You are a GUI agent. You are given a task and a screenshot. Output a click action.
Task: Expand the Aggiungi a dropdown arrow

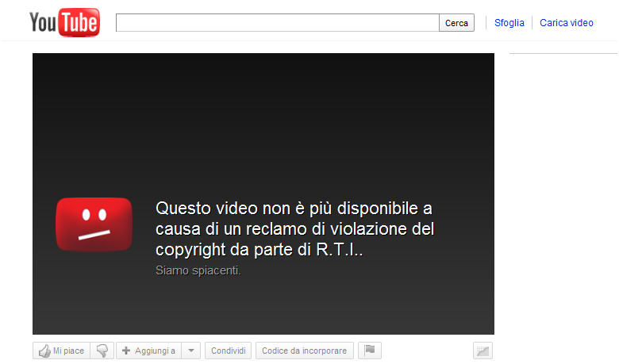pyautogui.click(x=191, y=351)
